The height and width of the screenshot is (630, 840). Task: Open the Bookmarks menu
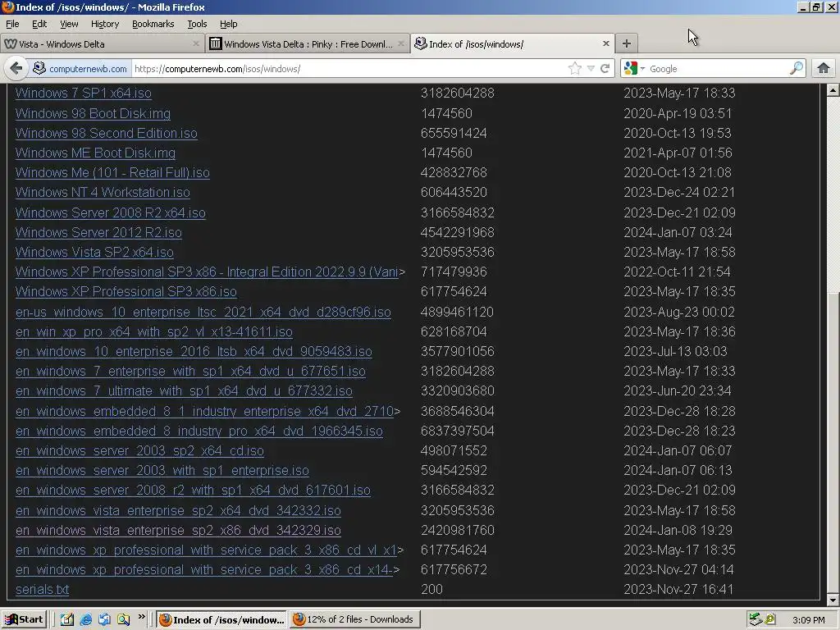[153, 24]
